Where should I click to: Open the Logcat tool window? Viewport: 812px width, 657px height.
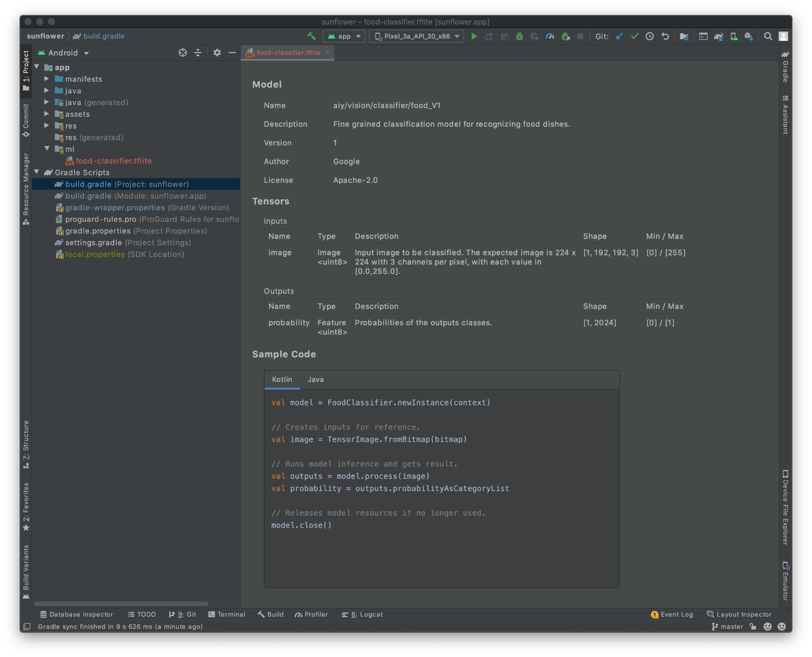tap(362, 614)
